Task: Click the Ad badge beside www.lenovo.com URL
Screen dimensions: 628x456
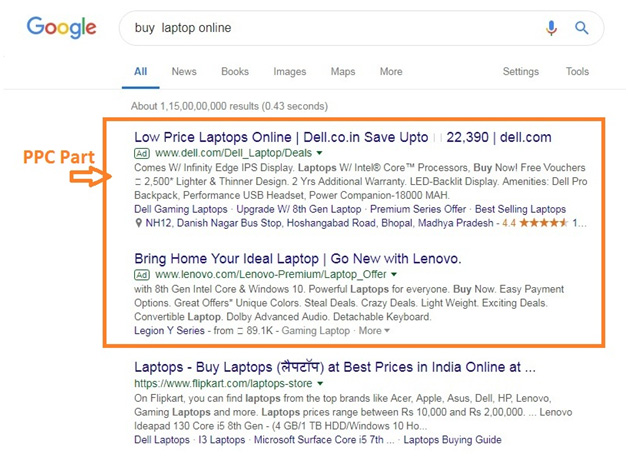Action: (142, 275)
